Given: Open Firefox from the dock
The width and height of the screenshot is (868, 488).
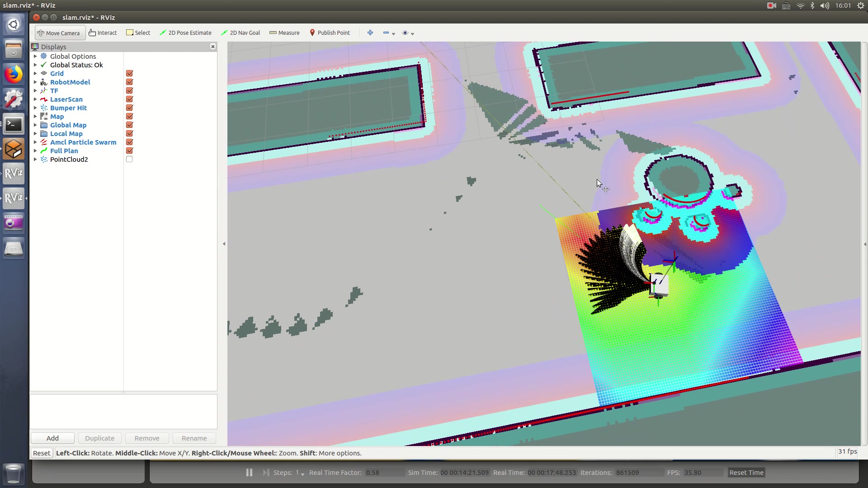Looking at the screenshot, I should pyautogui.click(x=14, y=74).
